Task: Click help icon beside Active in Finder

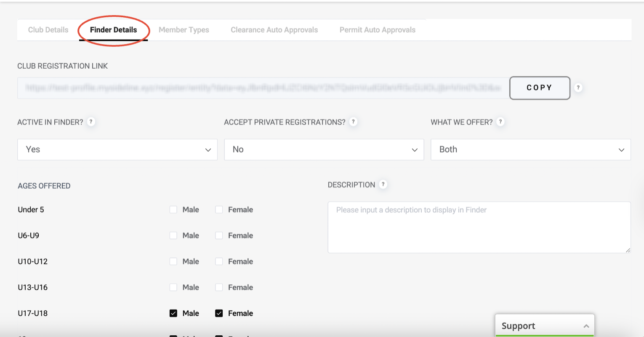Action: (x=91, y=122)
